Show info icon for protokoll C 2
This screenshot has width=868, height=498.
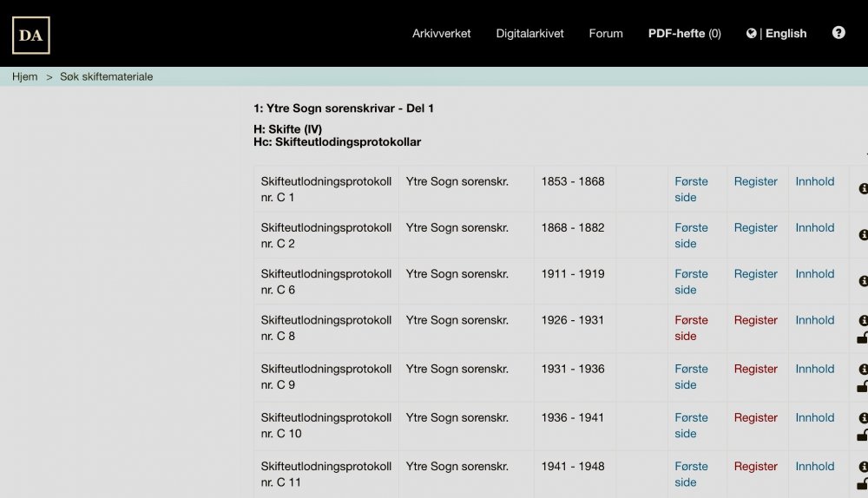pos(863,235)
